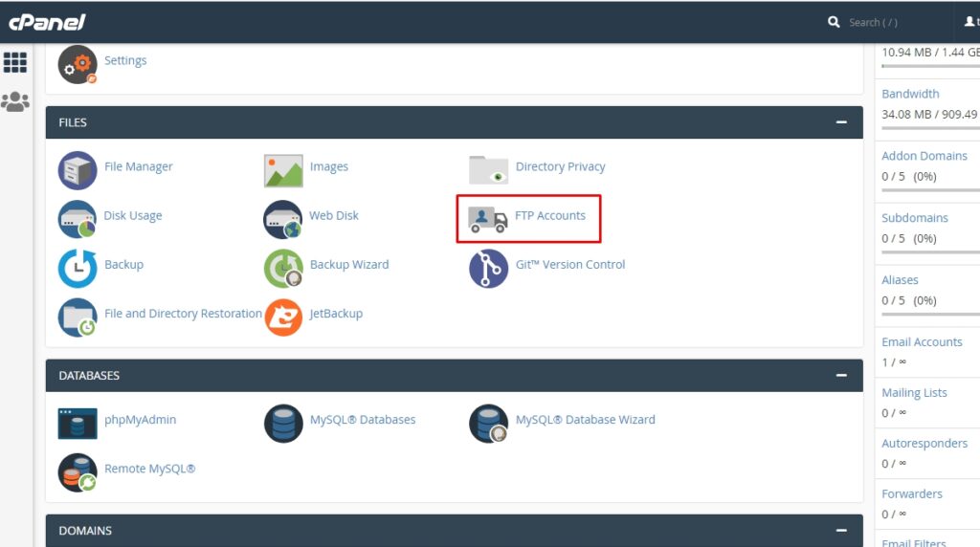Open the Git Version Control link
This screenshot has height=547, width=980.
[x=570, y=265]
